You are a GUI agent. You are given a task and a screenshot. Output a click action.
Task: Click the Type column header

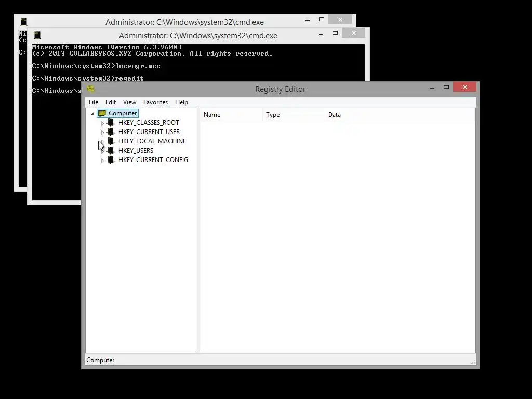tap(294, 115)
